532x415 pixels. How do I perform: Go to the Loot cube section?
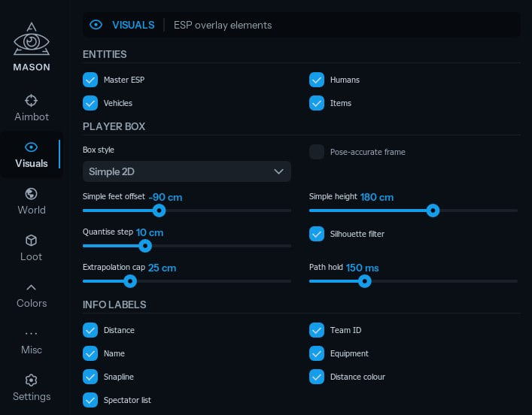pyautogui.click(x=31, y=241)
